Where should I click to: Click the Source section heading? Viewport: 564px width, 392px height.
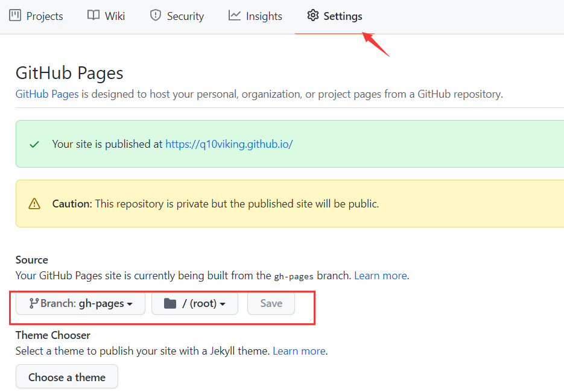[x=32, y=260]
